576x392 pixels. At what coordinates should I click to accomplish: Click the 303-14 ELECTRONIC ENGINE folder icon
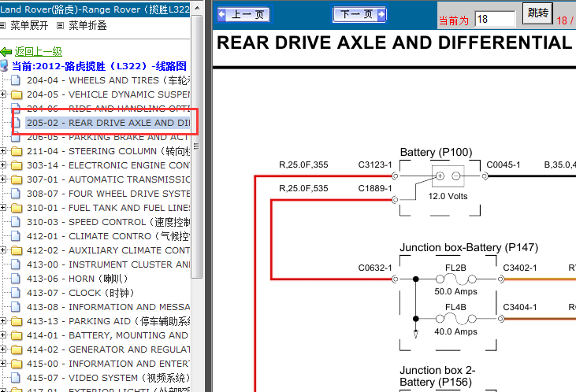17,165
